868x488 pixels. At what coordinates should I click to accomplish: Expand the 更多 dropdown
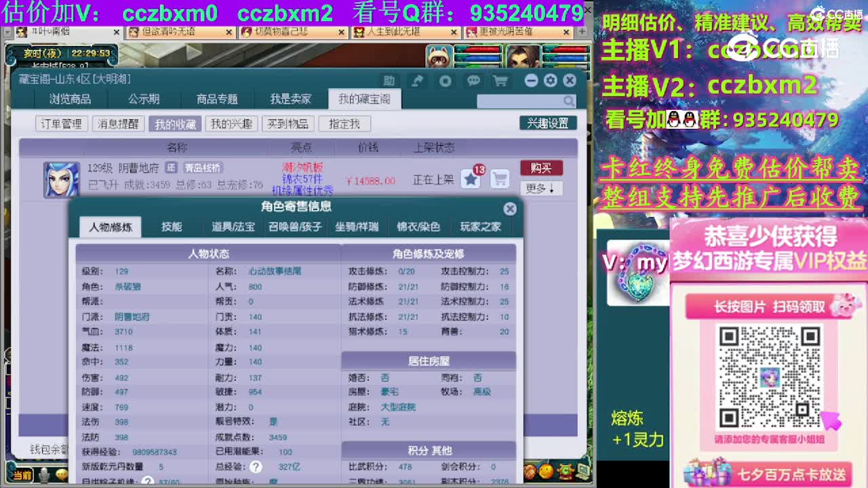541,188
